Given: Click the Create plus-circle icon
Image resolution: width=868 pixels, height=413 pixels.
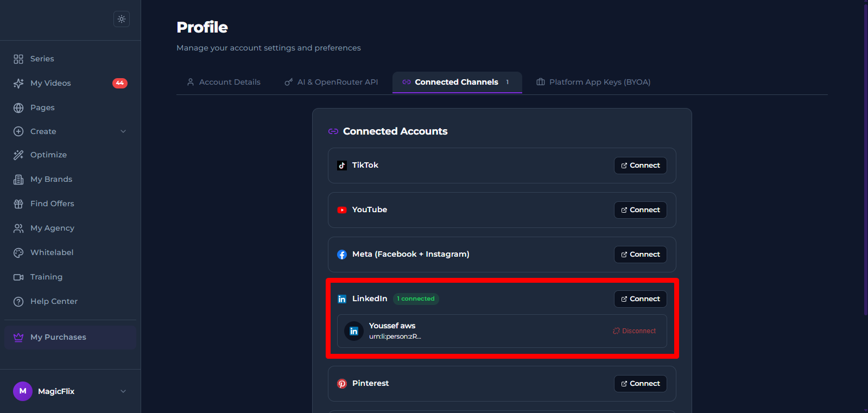Looking at the screenshot, I should (x=18, y=131).
